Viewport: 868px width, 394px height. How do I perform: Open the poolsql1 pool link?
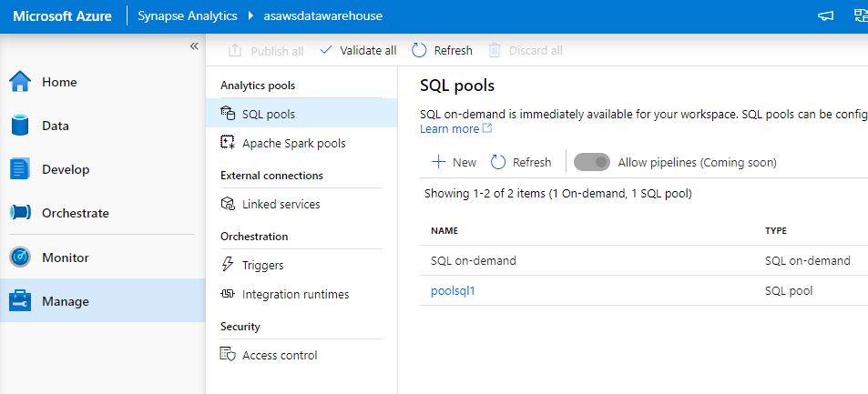[453, 290]
